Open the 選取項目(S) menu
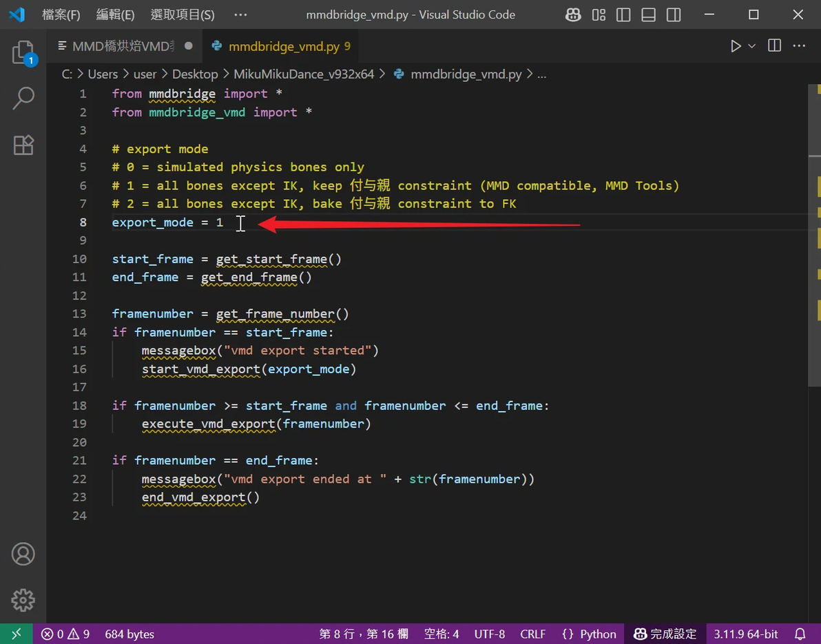This screenshot has width=821, height=644. 183,14
